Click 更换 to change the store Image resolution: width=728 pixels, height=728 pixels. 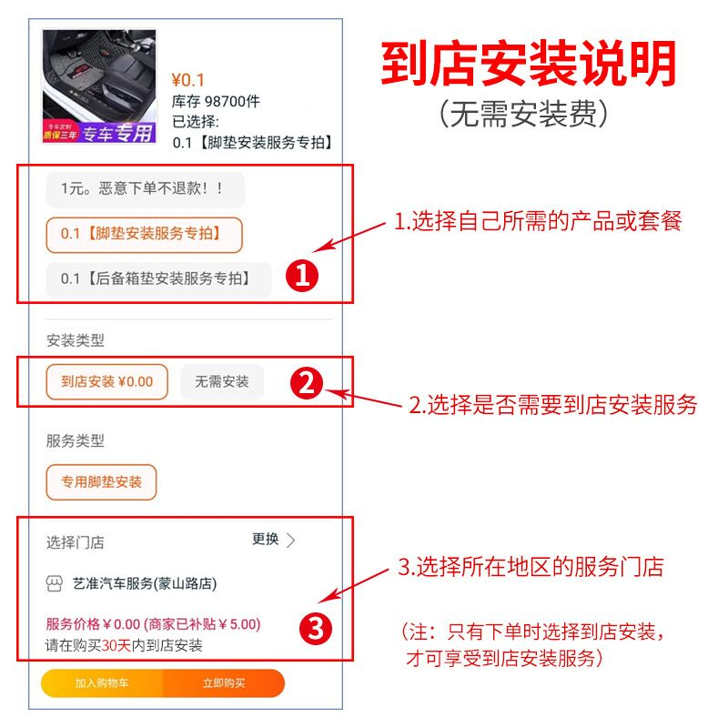click(x=265, y=539)
